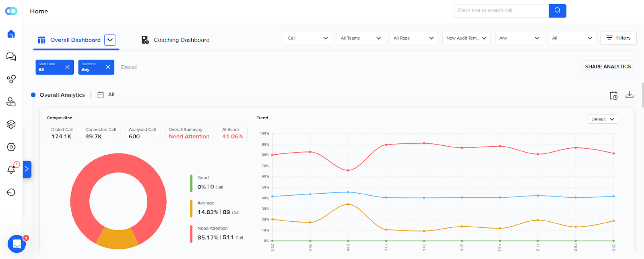Click the Average 14.83% legend entry
This screenshot has height=259, width=644.
215,208
